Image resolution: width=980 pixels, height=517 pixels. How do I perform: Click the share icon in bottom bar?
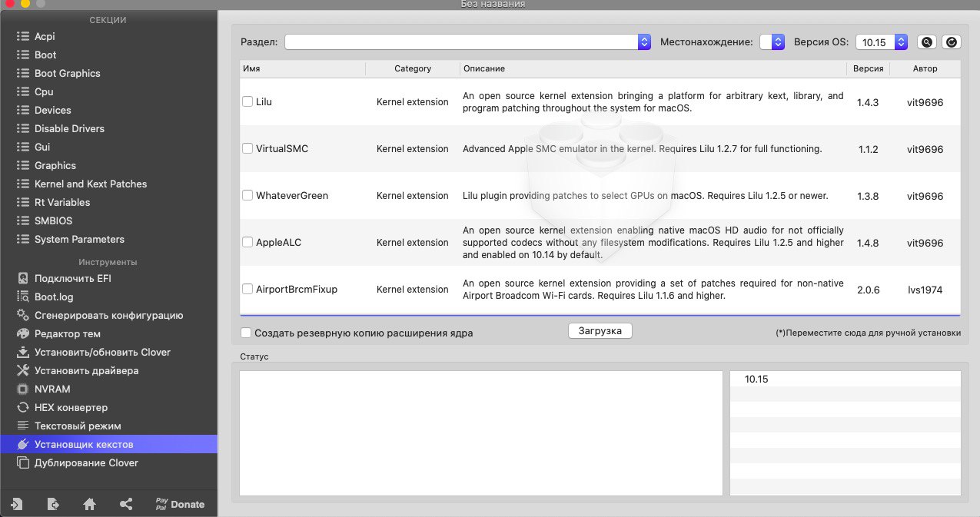126,504
